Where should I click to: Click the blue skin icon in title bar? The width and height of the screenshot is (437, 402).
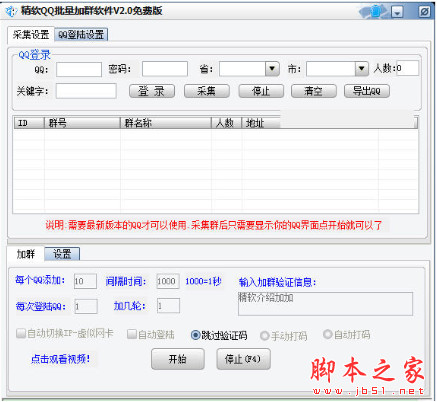tap(376, 12)
